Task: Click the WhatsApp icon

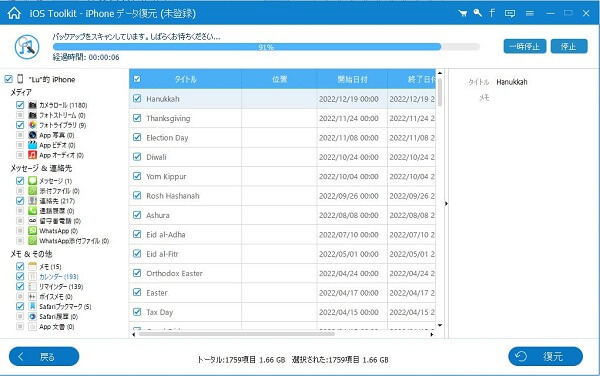Action: point(33,231)
